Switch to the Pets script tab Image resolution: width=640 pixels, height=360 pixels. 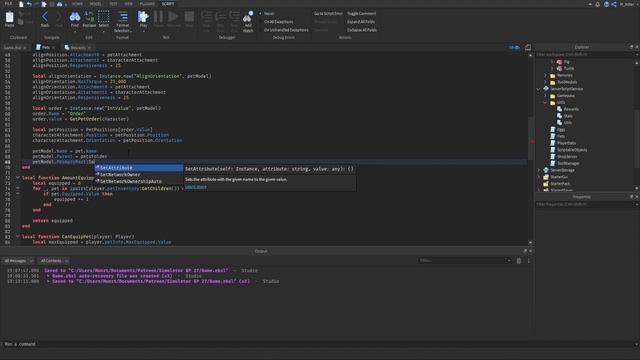(x=45, y=47)
